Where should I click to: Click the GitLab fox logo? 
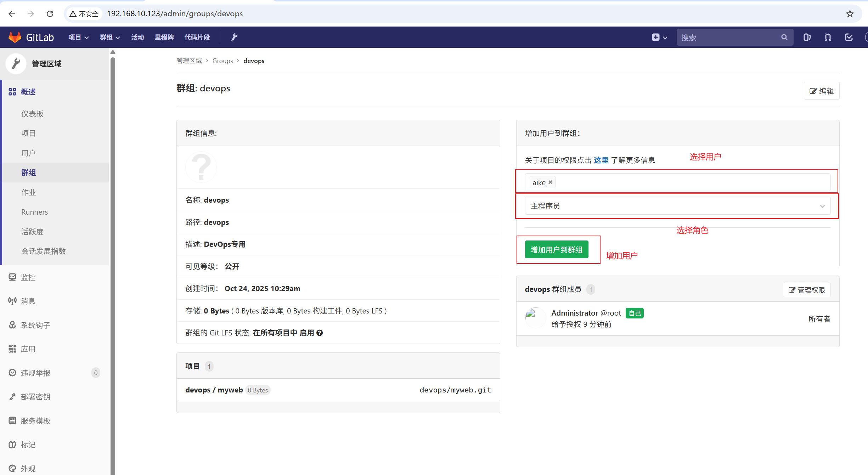click(15, 37)
